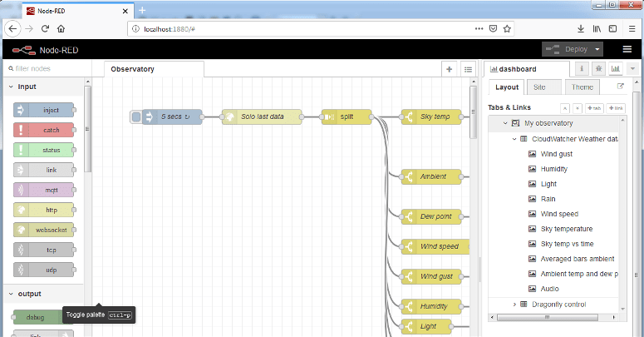Open the Deploy options dropdown arrow
Screen dimensions: 644x337
click(x=597, y=49)
